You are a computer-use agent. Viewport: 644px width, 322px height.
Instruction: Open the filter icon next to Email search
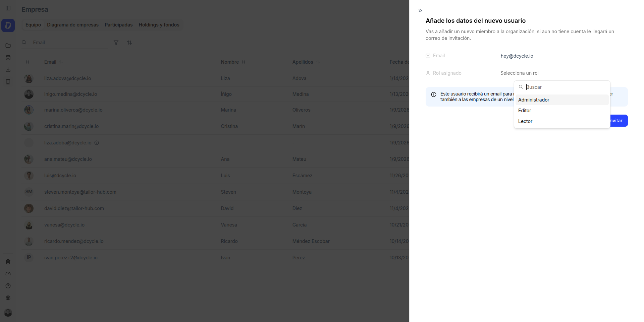(x=116, y=43)
